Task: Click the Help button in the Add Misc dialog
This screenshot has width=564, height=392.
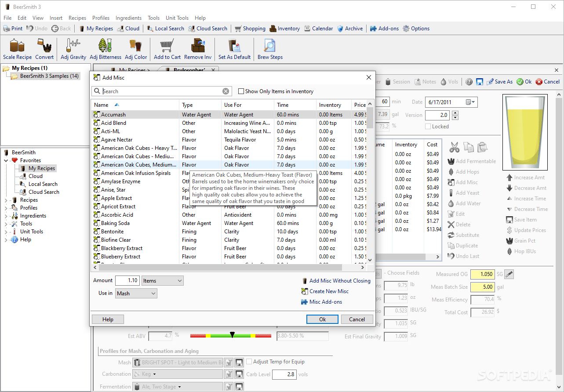Action: click(108, 319)
